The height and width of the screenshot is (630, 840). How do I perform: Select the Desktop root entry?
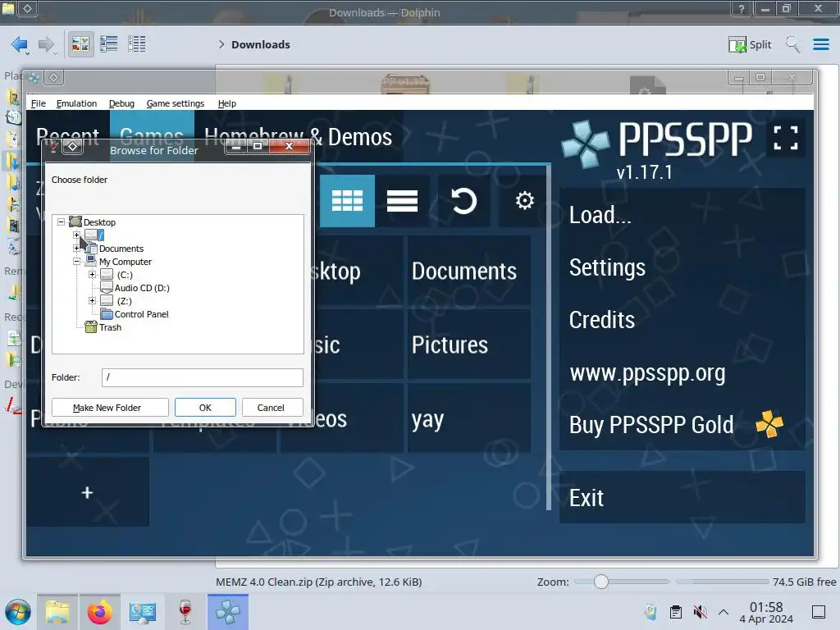point(99,221)
